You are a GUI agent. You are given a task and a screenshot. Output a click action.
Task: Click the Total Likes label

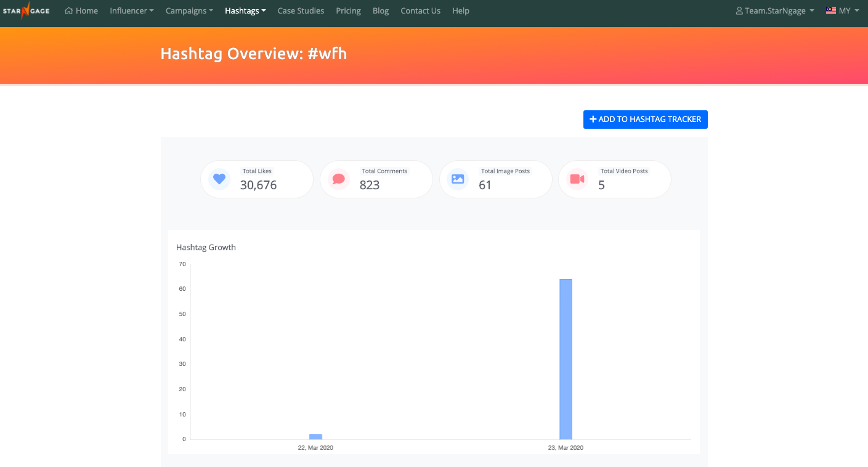(x=257, y=171)
